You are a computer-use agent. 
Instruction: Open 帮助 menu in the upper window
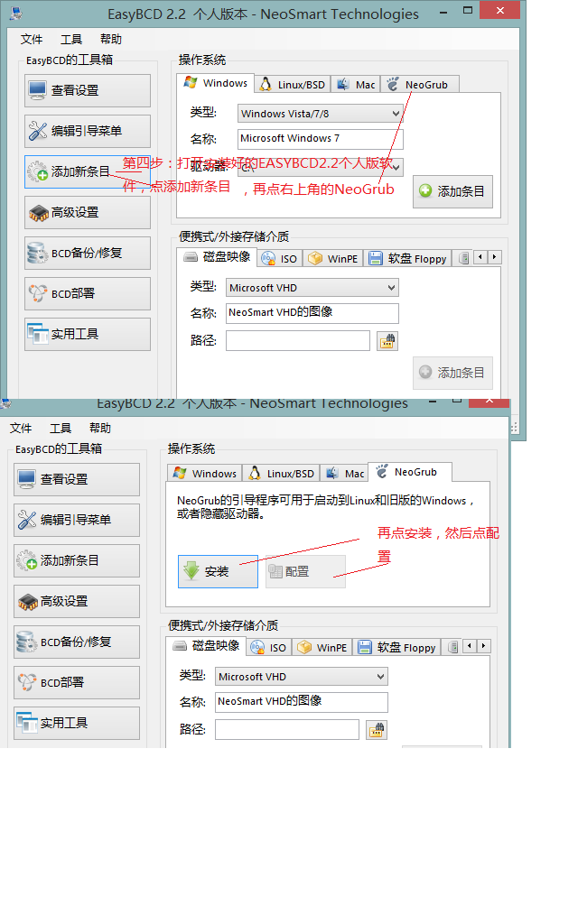tap(111, 39)
